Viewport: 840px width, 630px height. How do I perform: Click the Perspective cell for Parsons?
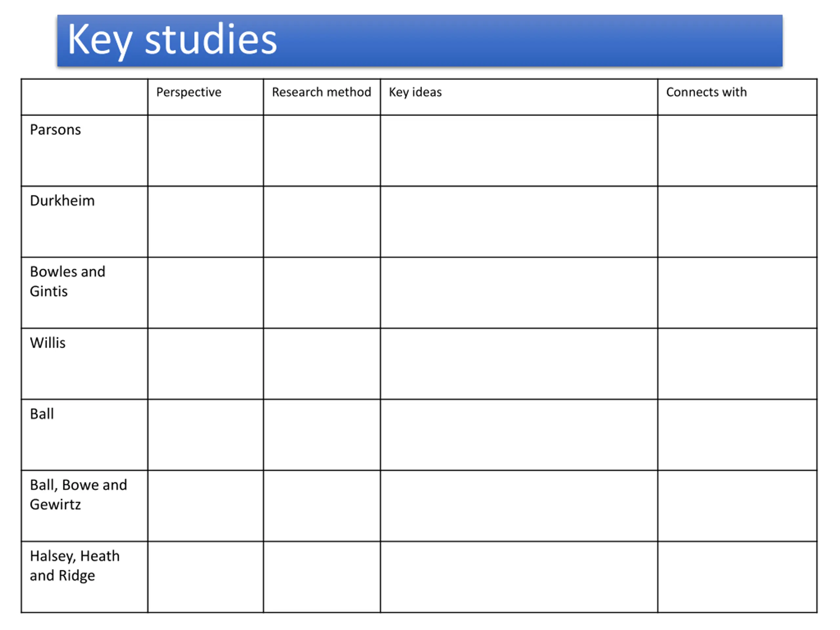point(205,150)
